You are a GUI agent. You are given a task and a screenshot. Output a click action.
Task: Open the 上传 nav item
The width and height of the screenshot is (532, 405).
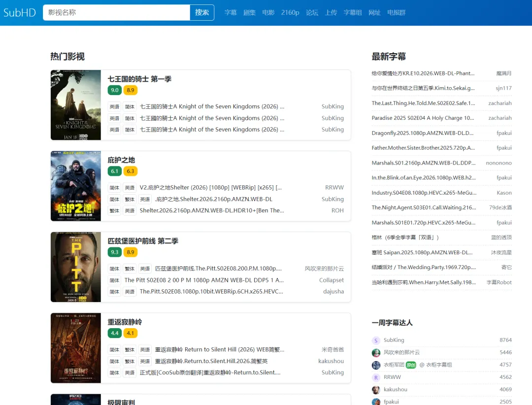[331, 12]
